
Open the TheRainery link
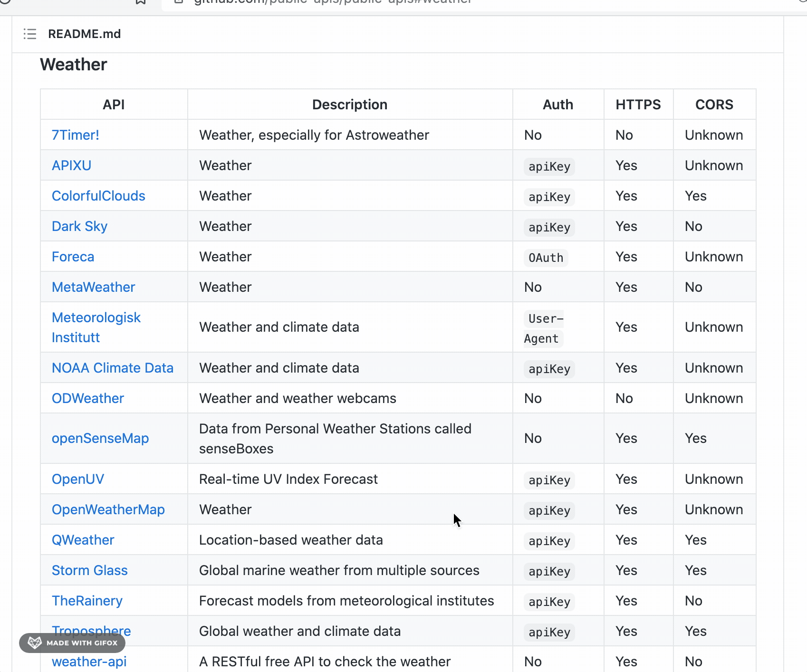pyautogui.click(x=87, y=601)
